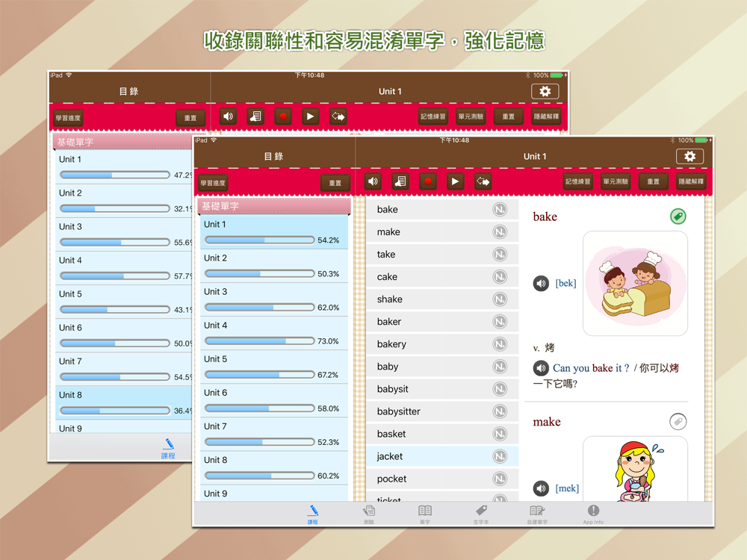Play the sentence 'Can you bake it?' audio
747x560 pixels.
[541, 368]
